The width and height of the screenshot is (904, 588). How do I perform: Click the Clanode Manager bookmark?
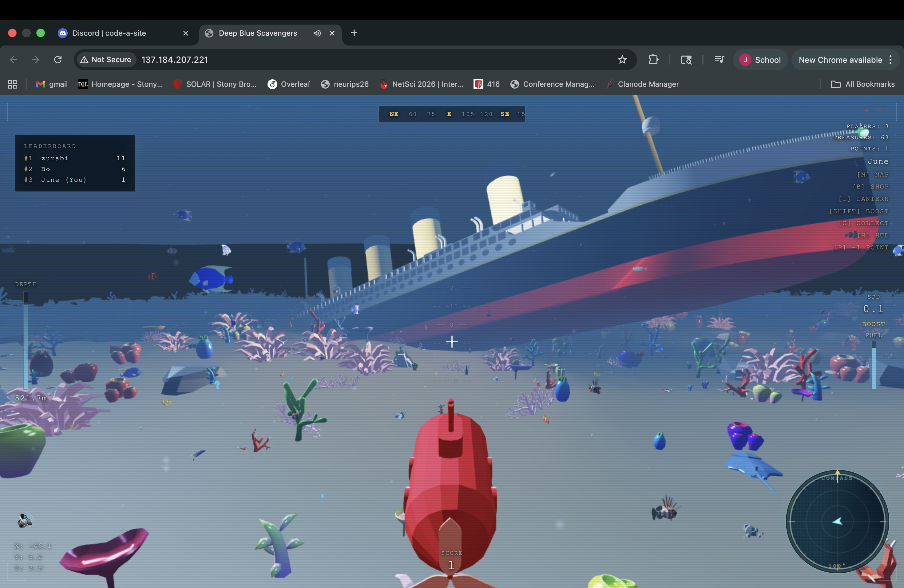[x=642, y=84]
